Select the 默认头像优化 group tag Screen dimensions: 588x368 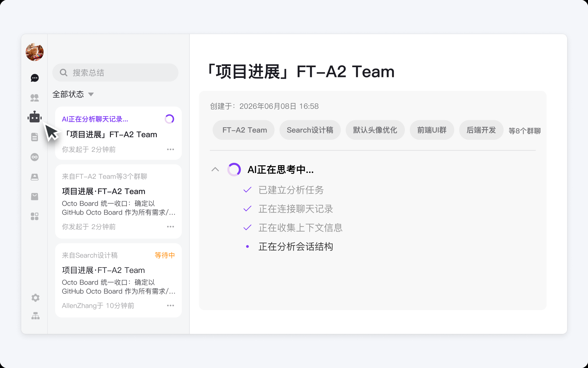[375, 130]
